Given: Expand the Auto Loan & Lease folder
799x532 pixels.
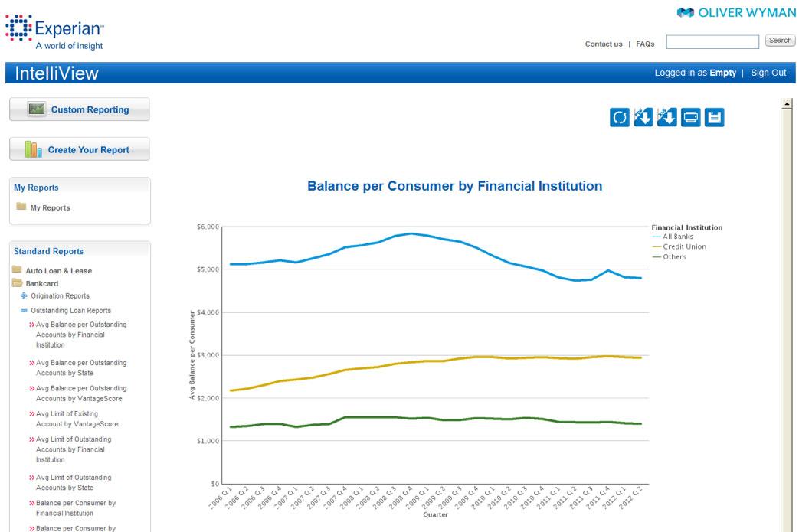Looking at the screenshot, I should (x=58, y=270).
